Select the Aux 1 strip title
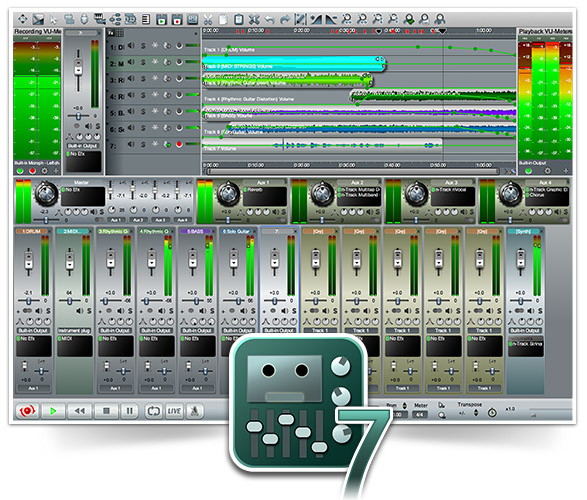Image resolution: width=587 pixels, height=500 pixels. [263, 182]
